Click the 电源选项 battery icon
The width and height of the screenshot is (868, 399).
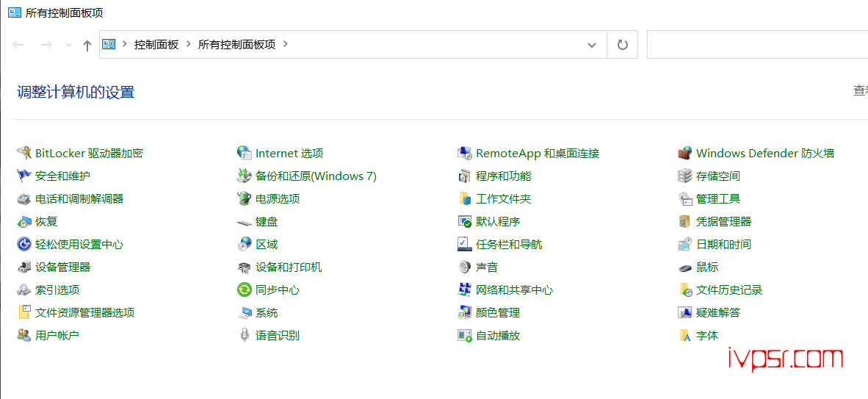pyautogui.click(x=244, y=199)
